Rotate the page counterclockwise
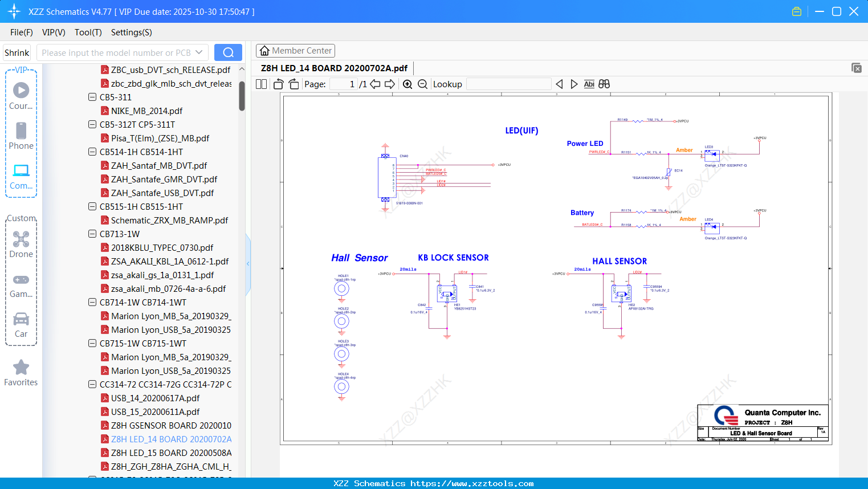Viewport: 868px width, 489px height. [279, 84]
